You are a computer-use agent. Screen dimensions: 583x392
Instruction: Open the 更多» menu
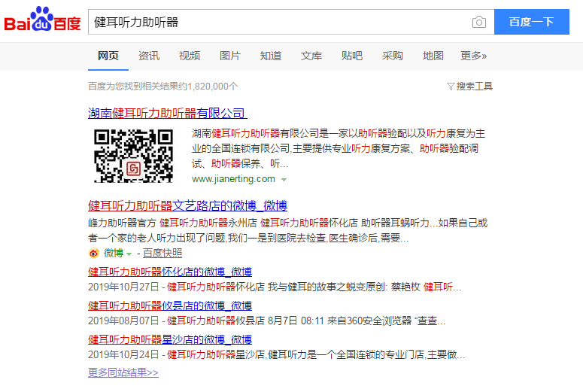point(474,56)
